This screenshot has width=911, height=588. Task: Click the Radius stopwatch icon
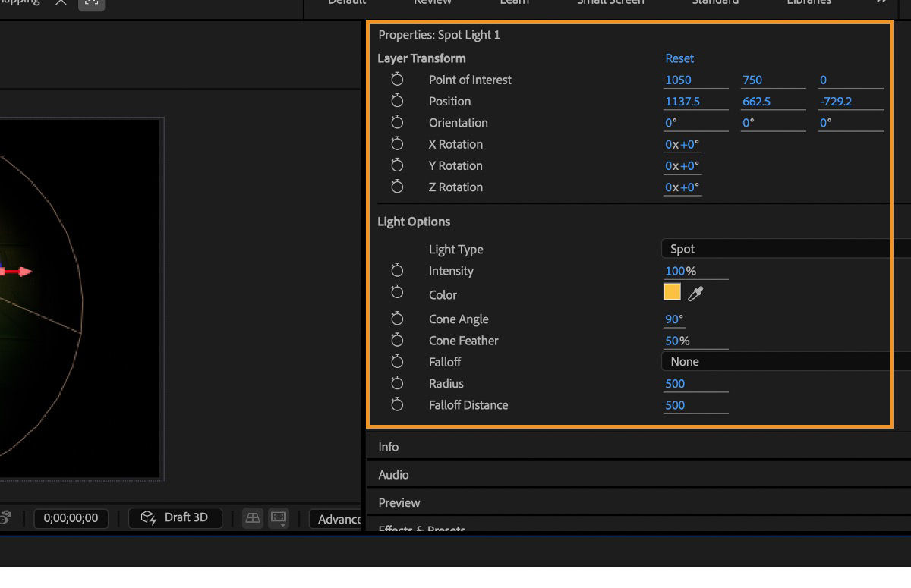(x=396, y=384)
